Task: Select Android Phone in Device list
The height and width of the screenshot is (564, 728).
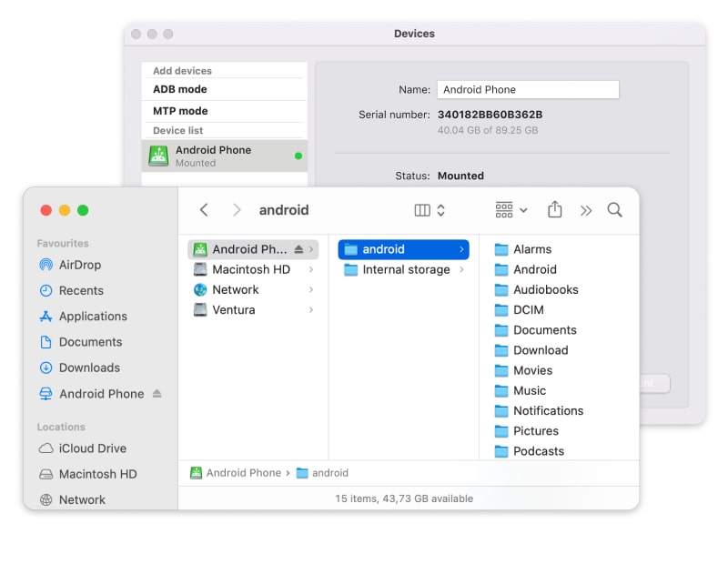Action: coord(225,156)
